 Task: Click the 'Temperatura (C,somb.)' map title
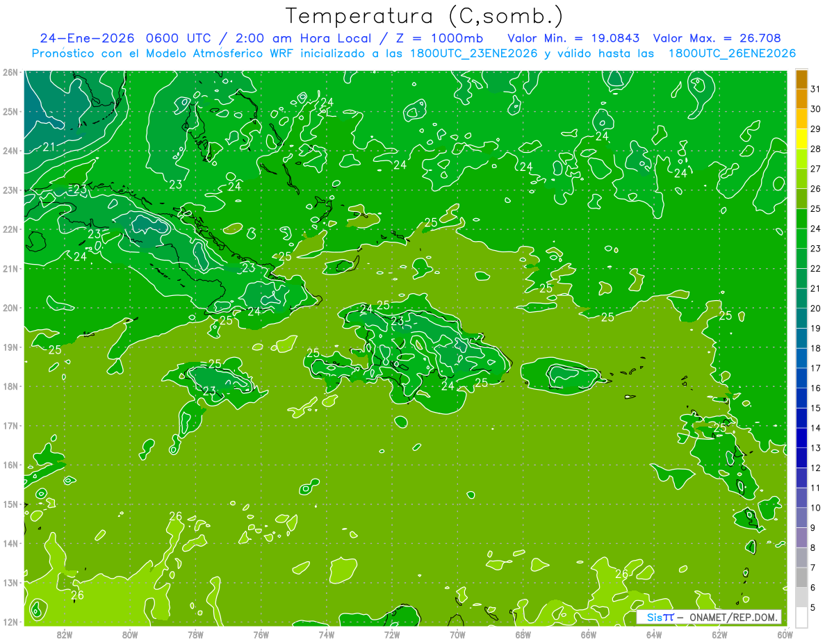[x=424, y=16]
